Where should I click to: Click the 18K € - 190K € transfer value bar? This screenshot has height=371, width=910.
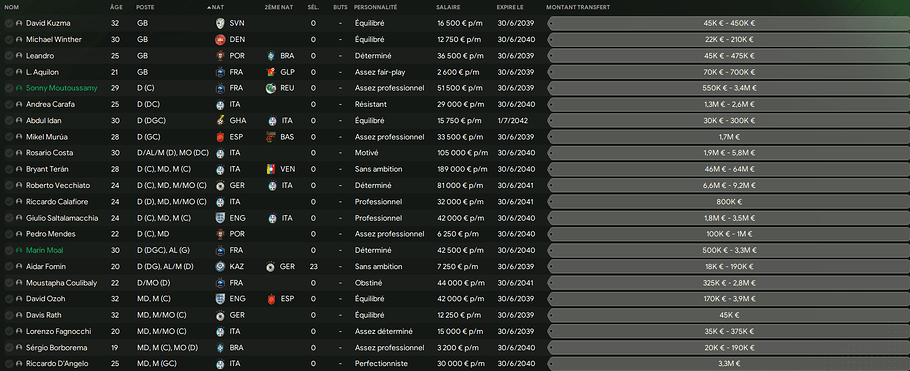(728, 266)
